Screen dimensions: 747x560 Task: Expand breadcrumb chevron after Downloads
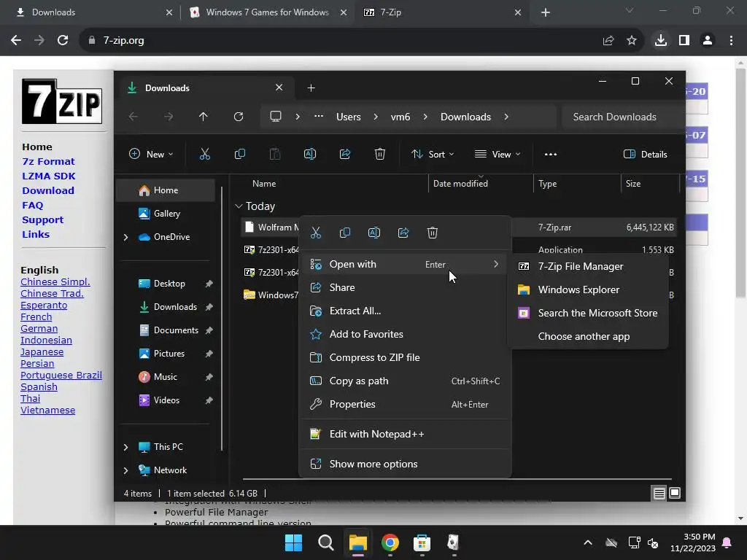coord(506,117)
